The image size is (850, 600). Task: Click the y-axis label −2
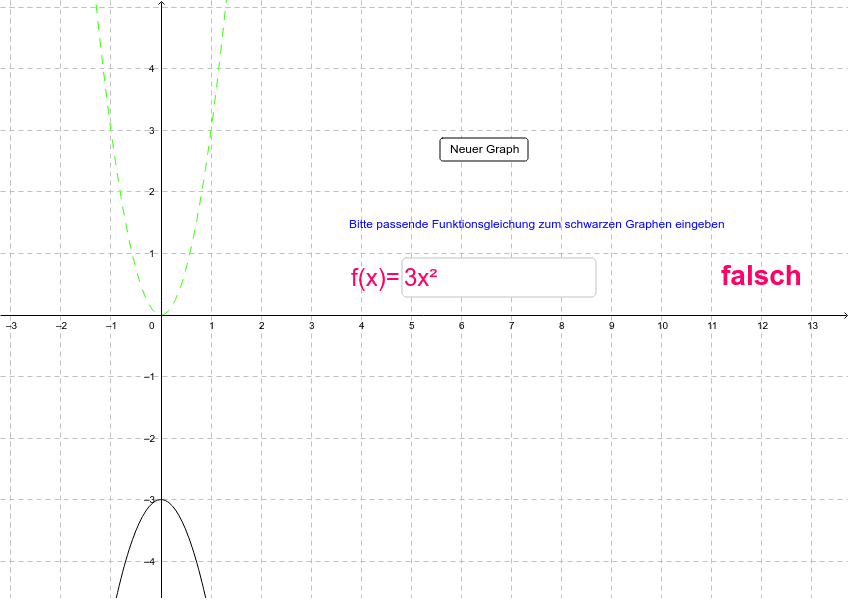(151, 438)
